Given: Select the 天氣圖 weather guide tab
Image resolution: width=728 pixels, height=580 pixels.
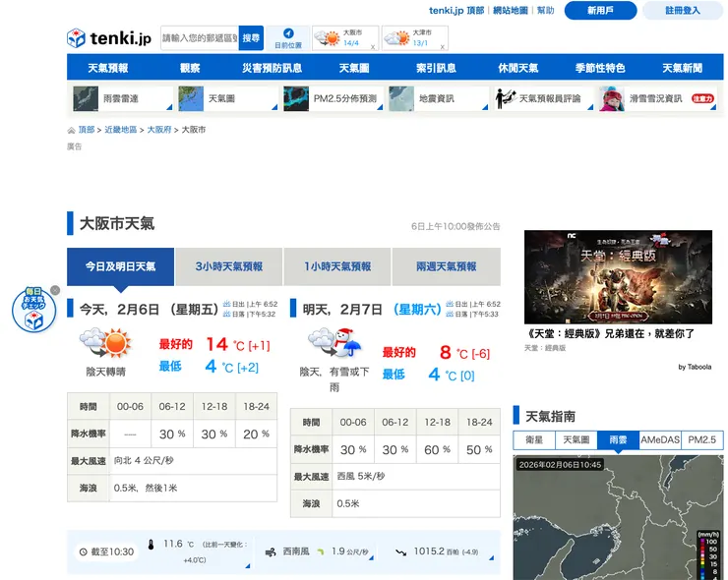Looking at the screenshot, I should point(576,439).
